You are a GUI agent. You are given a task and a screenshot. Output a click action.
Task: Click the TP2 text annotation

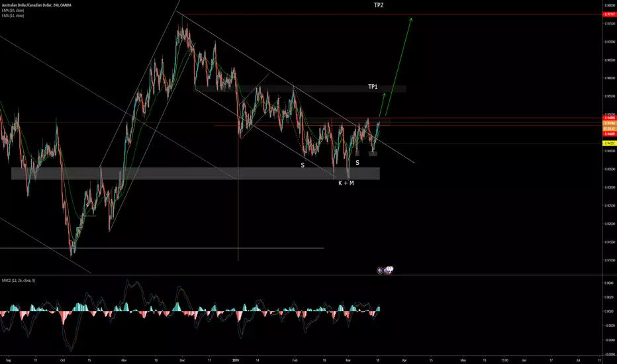(x=379, y=5)
